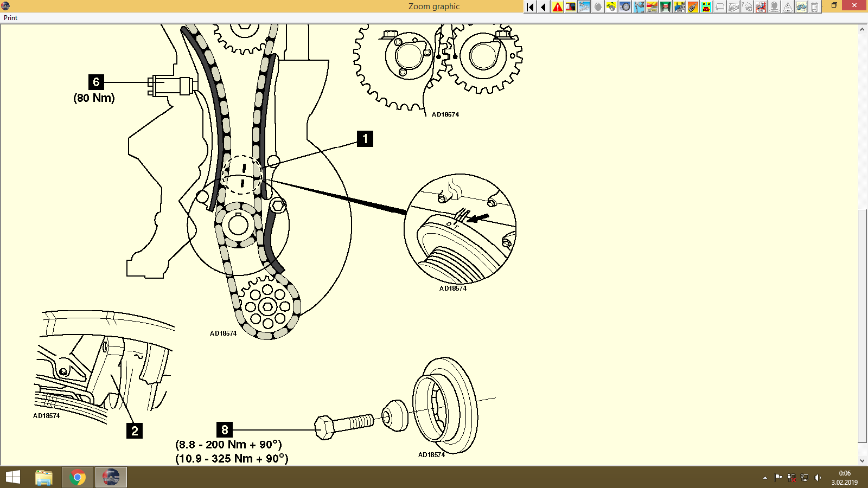Image resolution: width=868 pixels, height=488 pixels.
Task: Click the red telephone toolbar icon
Action: click(705, 7)
